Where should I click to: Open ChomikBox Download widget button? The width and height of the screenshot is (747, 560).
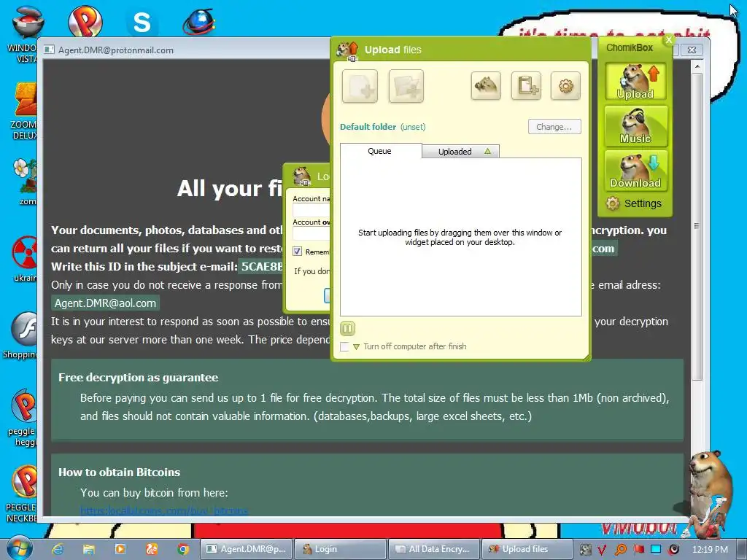(635, 171)
